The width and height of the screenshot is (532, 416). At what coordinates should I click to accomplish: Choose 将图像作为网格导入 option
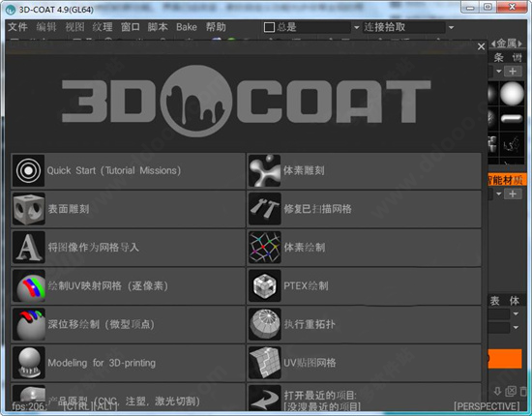click(129, 248)
